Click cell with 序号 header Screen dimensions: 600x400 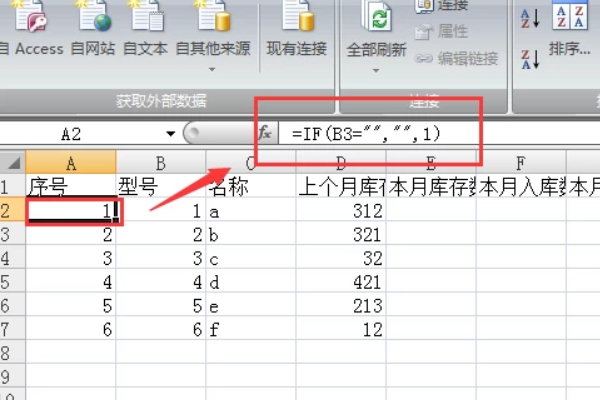[x=71, y=187]
